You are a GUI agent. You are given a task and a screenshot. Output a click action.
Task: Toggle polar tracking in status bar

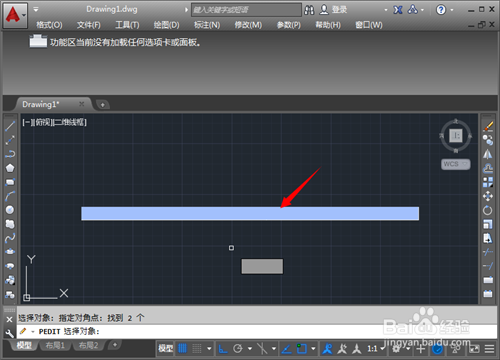tap(238, 349)
